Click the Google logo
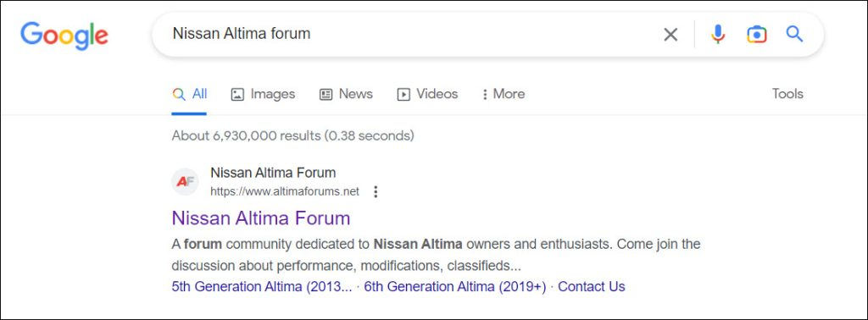 [64, 36]
